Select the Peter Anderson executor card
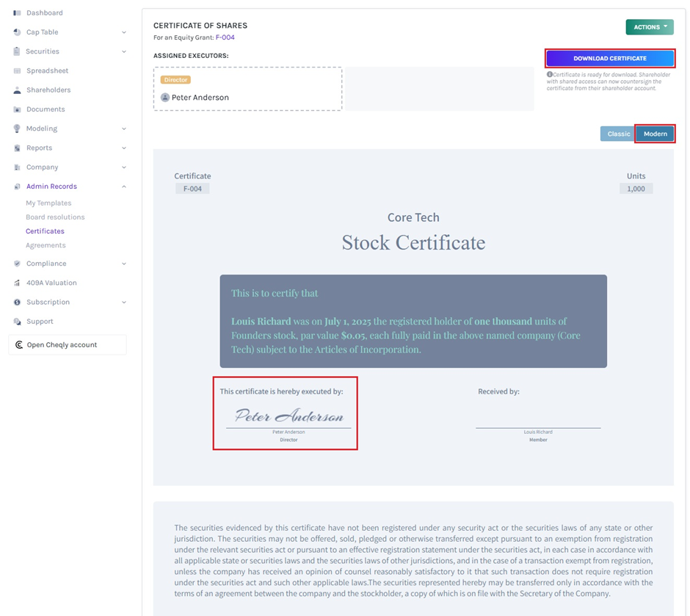 pos(247,87)
